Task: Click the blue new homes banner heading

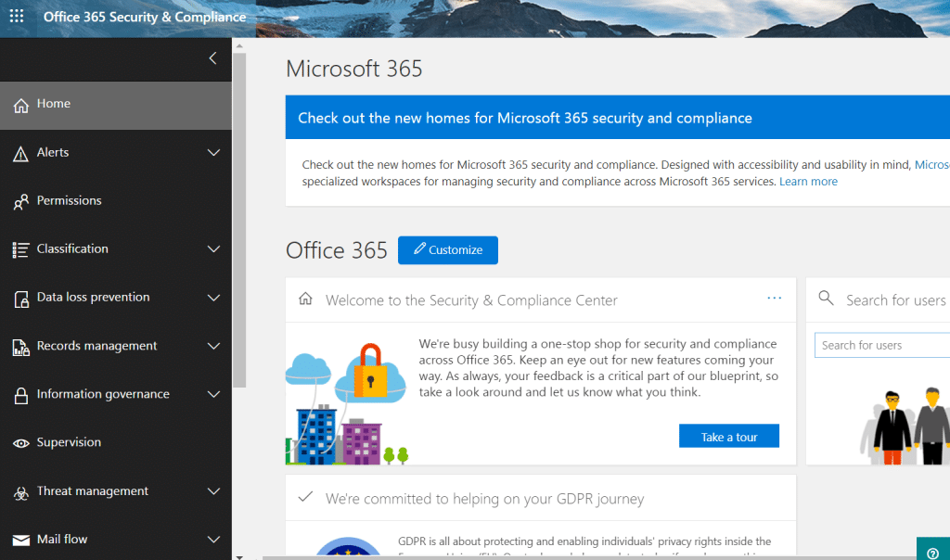Action: [x=525, y=118]
